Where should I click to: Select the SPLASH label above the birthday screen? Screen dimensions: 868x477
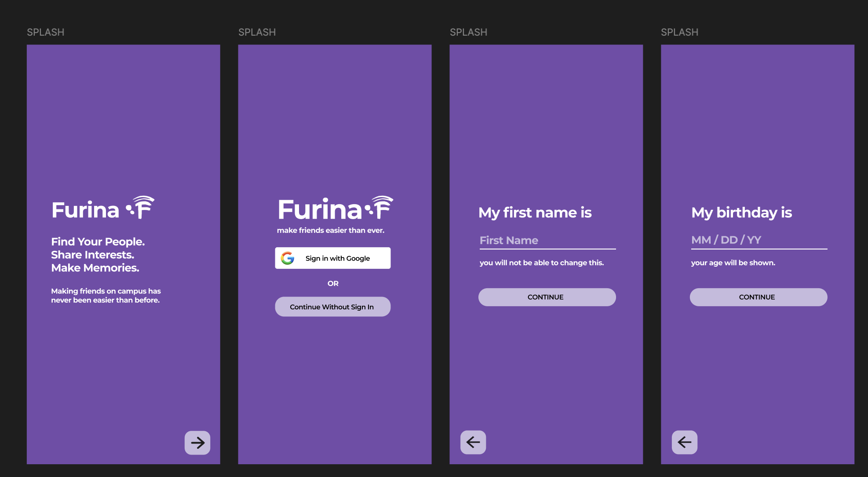tap(680, 32)
